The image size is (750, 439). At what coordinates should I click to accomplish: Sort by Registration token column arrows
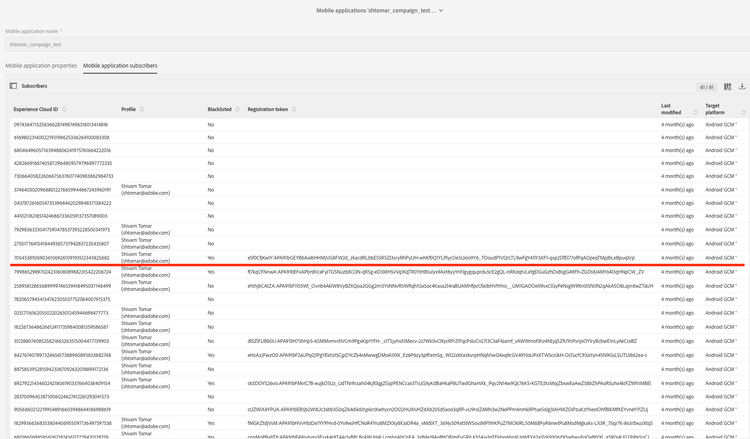coord(294,110)
